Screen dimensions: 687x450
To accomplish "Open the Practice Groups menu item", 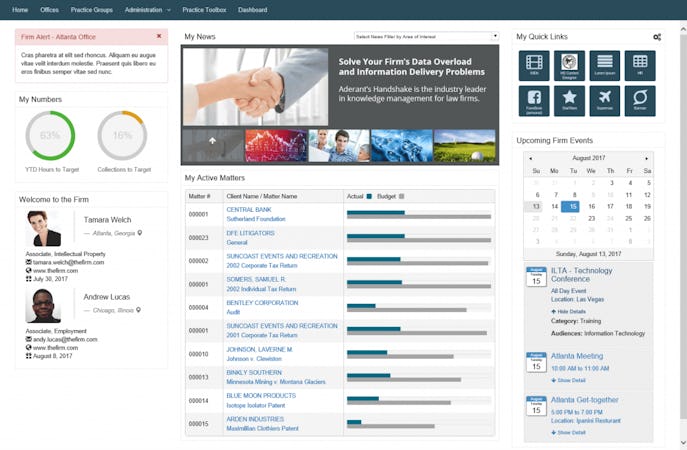I will click(92, 10).
